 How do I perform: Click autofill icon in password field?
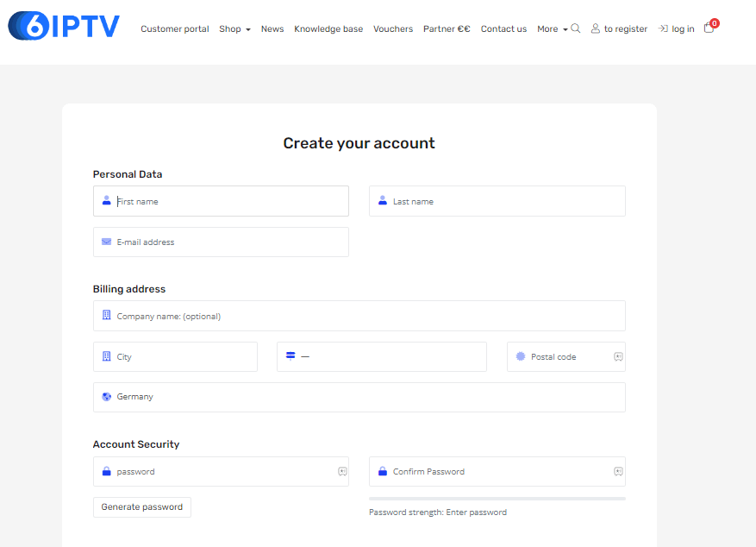tap(342, 472)
